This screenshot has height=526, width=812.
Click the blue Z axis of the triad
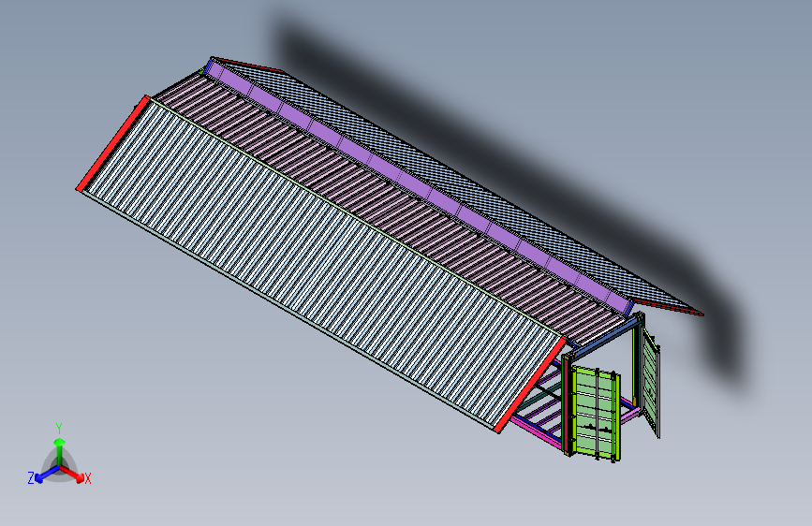tap(48, 474)
